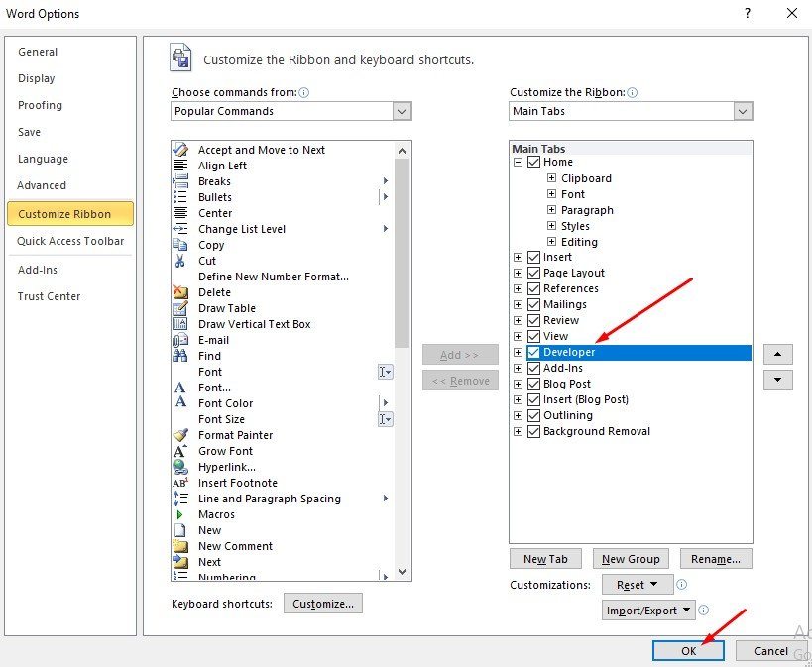Click the New Tab button

(x=545, y=559)
